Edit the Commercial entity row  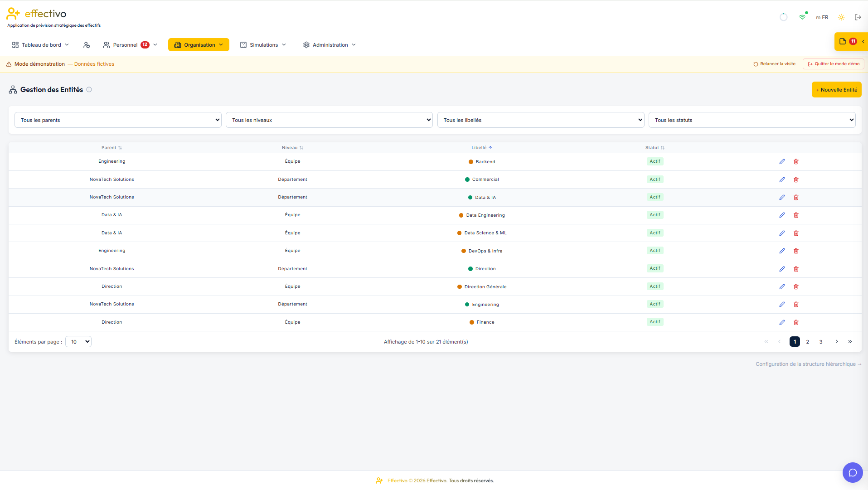(x=782, y=180)
